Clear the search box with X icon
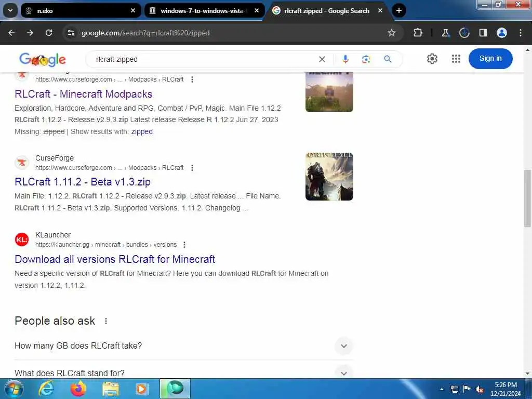 (322, 59)
